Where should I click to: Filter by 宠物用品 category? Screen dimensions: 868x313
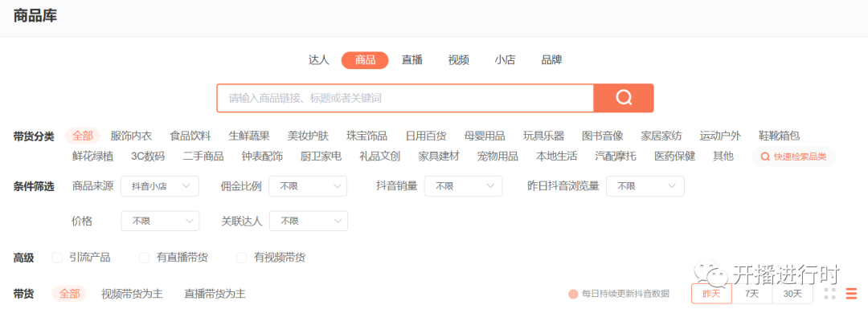pyautogui.click(x=497, y=156)
